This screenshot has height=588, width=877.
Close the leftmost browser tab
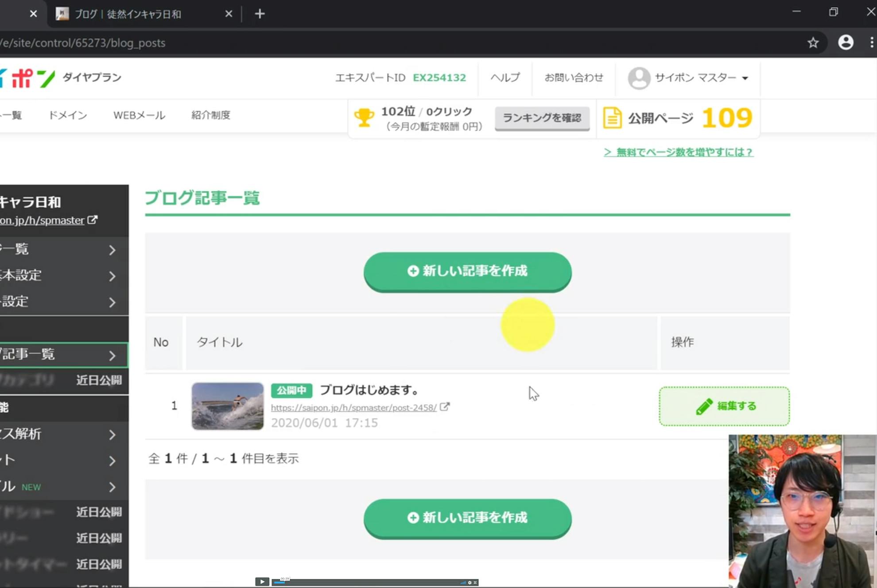(x=33, y=14)
